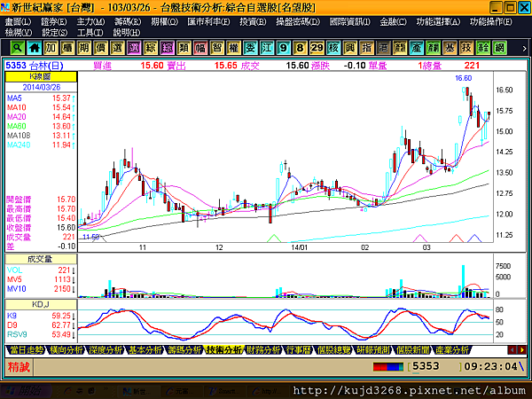Open the 主力(M) menu
This screenshot has width=532, height=399.
point(90,21)
